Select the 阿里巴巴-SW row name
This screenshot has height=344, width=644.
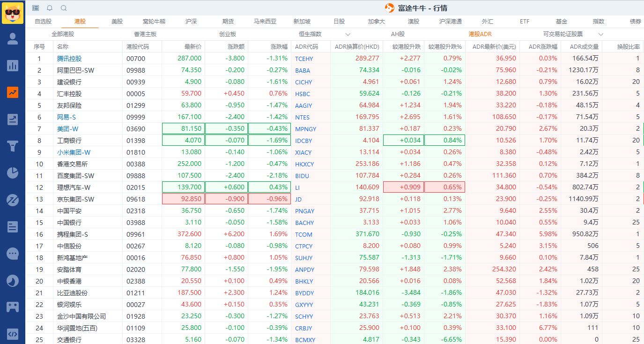(x=75, y=70)
